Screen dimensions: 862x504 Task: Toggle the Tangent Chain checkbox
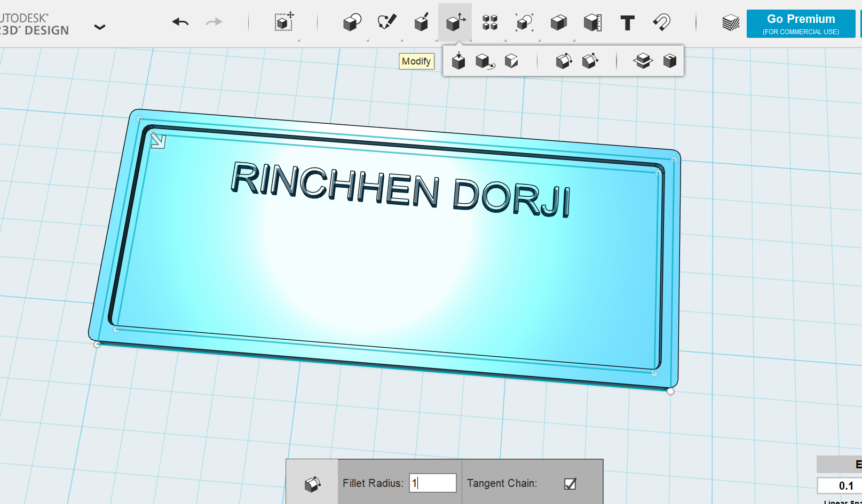pyautogui.click(x=570, y=484)
